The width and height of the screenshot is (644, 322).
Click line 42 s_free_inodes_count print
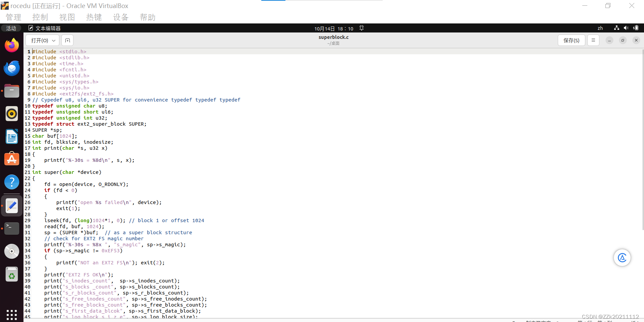point(125,299)
